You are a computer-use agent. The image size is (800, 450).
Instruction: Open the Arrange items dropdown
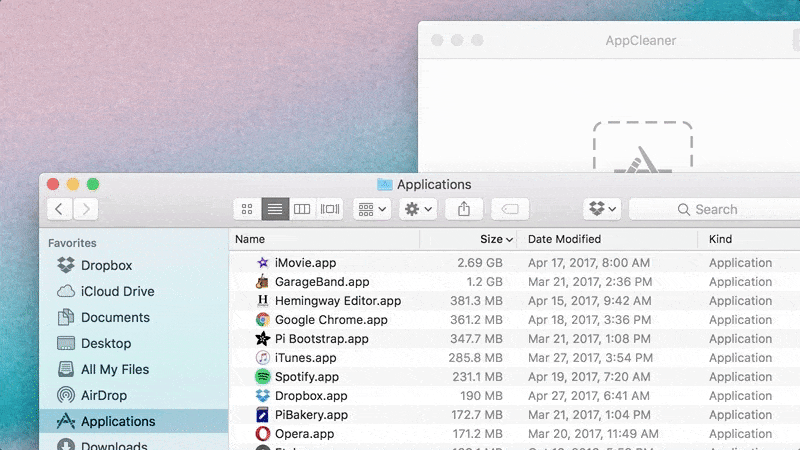click(x=372, y=209)
